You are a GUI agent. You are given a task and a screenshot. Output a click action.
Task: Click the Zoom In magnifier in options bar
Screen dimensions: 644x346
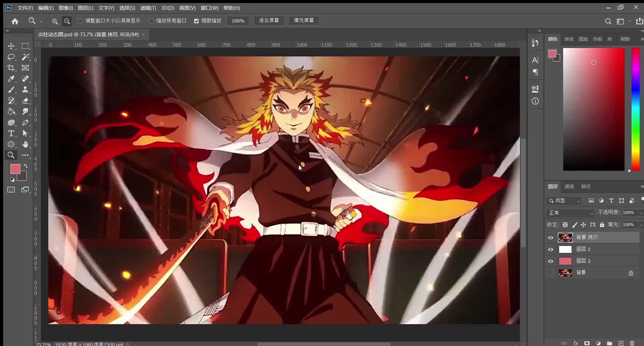click(x=55, y=21)
